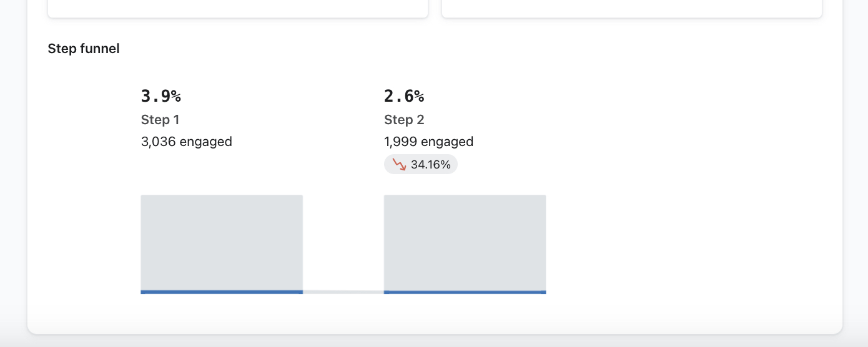Viewport: 868px width, 347px height.
Task: Click the thin connector strip between funnel bars
Action: point(343,291)
